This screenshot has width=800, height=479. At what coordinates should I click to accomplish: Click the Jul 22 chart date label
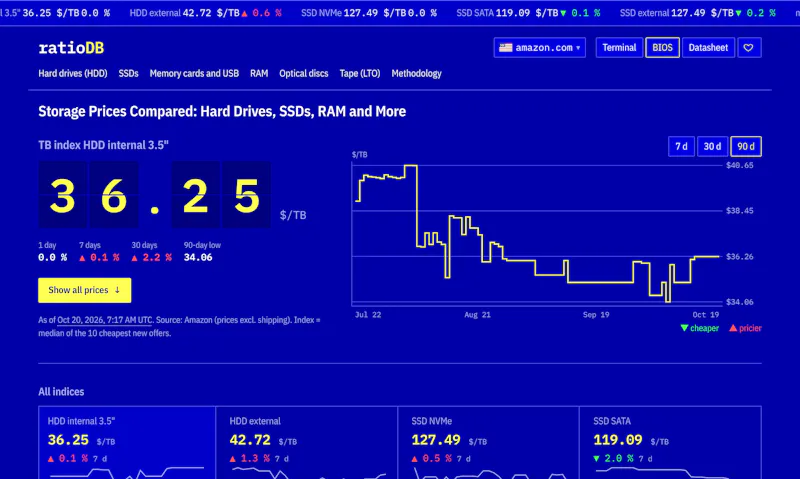[x=368, y=315]
